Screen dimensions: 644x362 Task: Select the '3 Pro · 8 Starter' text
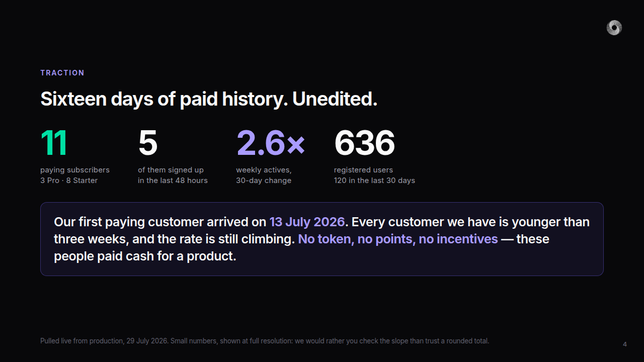[x=69, y=180]
